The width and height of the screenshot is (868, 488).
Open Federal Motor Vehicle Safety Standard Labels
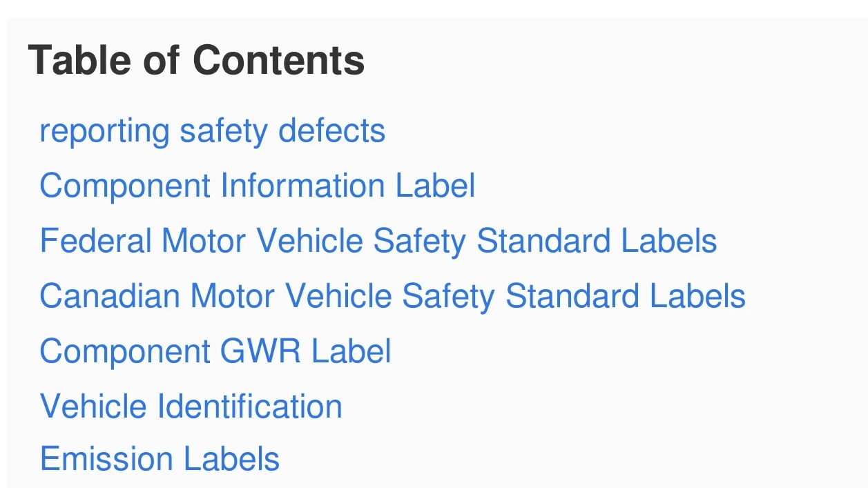tap(378, 241)
